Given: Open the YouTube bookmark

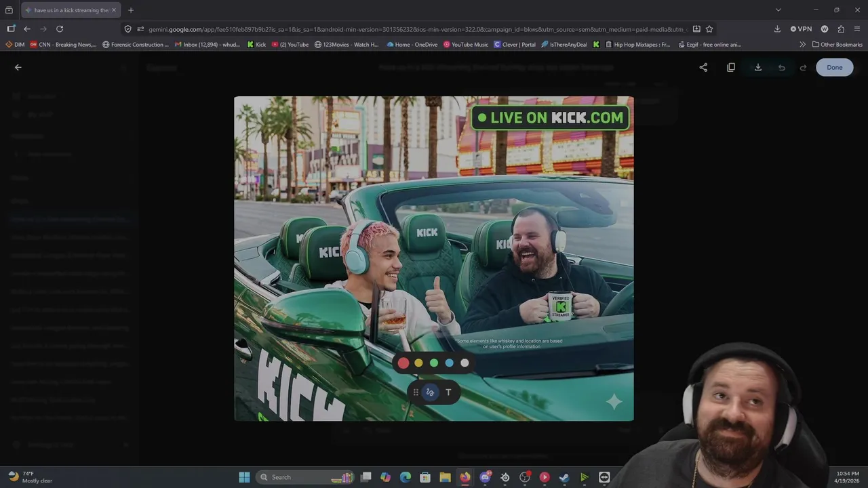Looking at the screenshot, I should 290,45.
